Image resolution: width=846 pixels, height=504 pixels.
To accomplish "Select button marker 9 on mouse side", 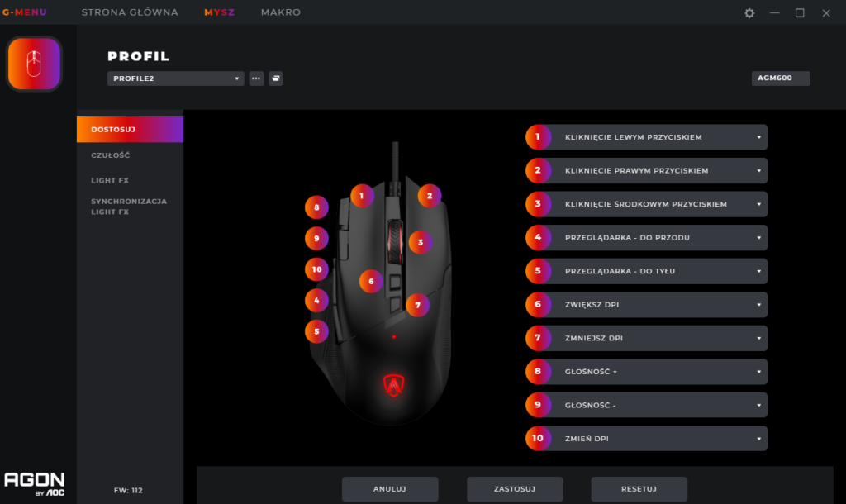I will pyautogui.click(x=316, y=239).
